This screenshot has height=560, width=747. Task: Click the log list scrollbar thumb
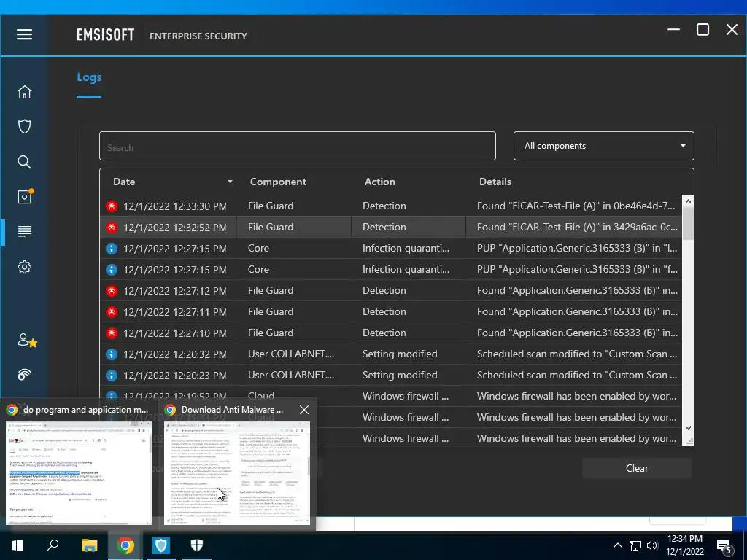(688, 224)
